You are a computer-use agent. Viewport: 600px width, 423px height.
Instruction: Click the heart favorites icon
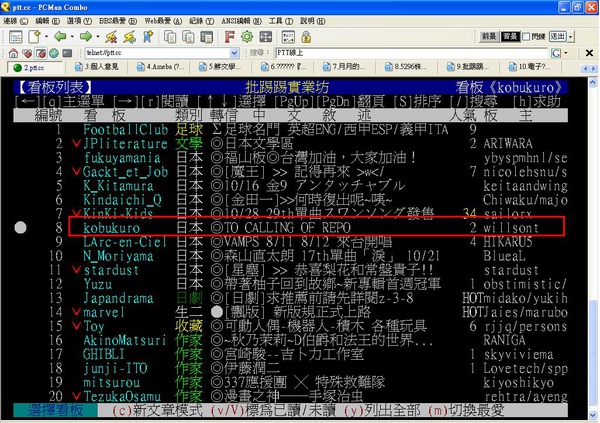tap(27, 53)
